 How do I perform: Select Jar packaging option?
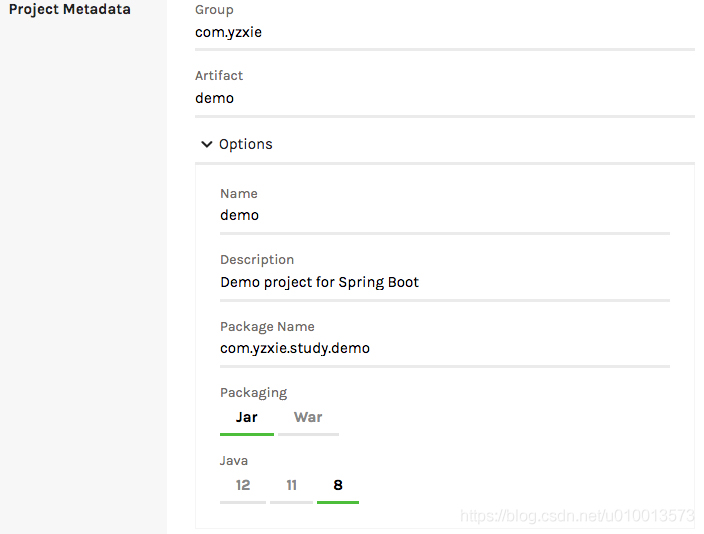(247, 417)
